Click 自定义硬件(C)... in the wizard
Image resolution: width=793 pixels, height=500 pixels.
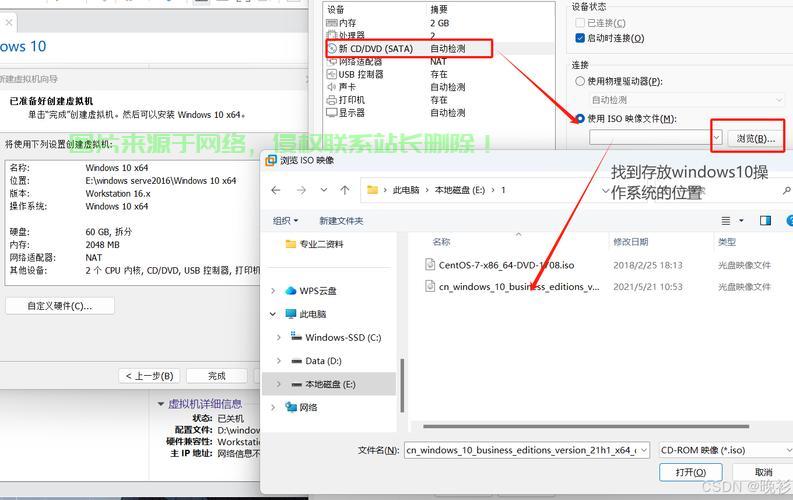tap(60, 306)
